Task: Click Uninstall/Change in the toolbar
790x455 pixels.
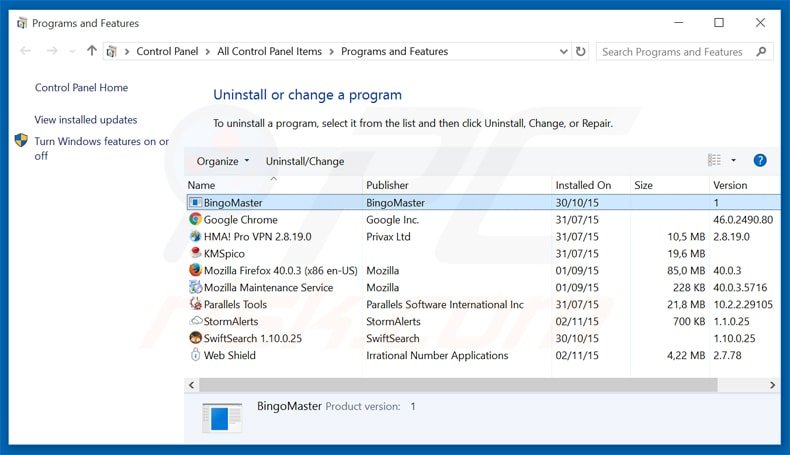Action: 304,161
